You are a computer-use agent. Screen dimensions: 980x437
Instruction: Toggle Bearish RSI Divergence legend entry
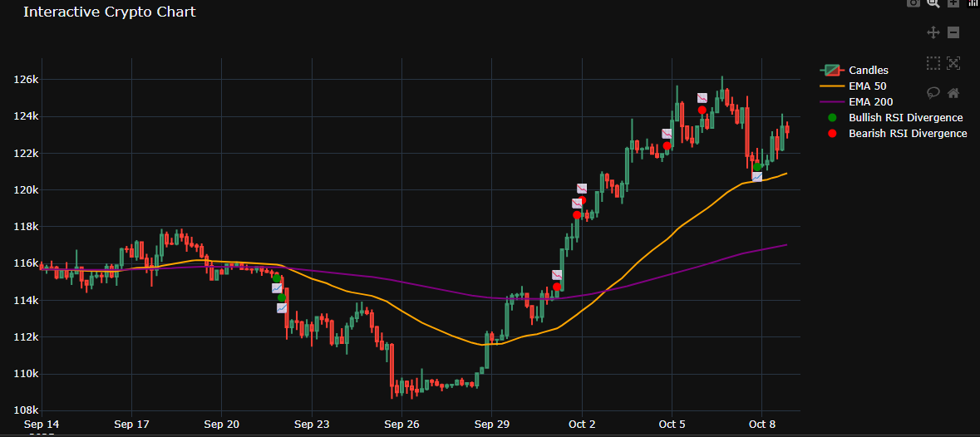(907, 134)
